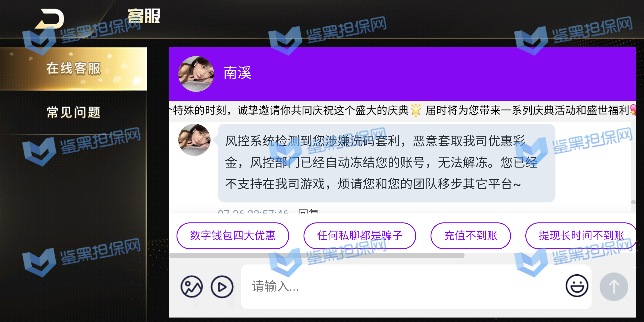Choose quick reply 任何私聊都是骗子
The image size is (644, 322).
(360, 236)
